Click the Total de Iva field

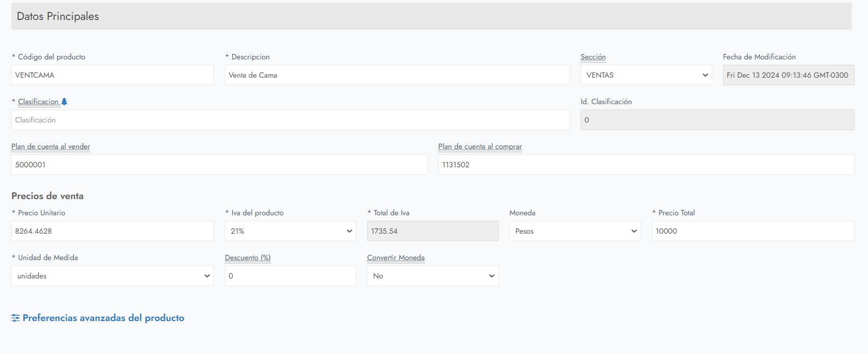[x=432, y=231]
